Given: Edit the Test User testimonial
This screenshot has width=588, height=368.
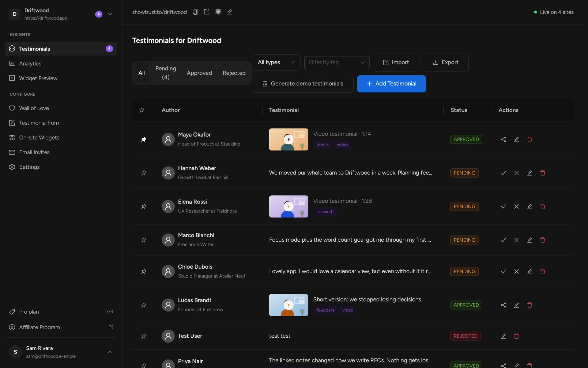Looking at the screenshot, I should tap(503, 336).
